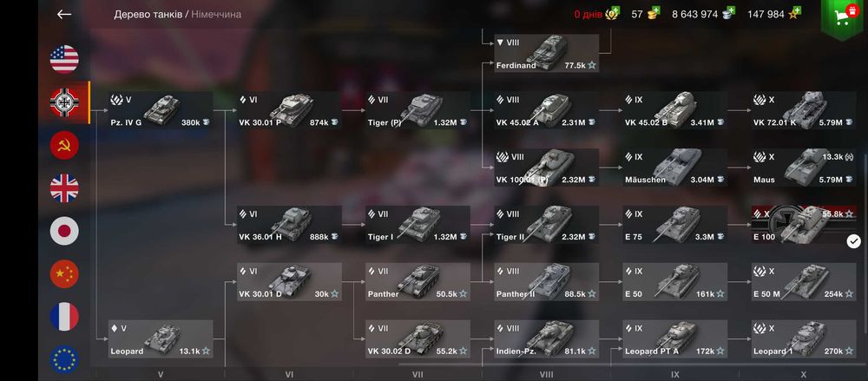Select the China flag nation
Viewport: 868px width, 381px height.
tap(64, 273)
